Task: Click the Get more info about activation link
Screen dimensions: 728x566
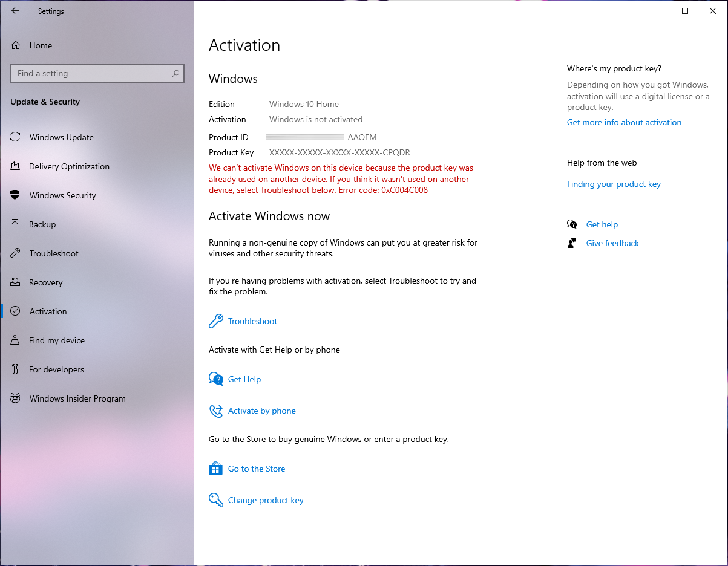Action: (624, 122)
